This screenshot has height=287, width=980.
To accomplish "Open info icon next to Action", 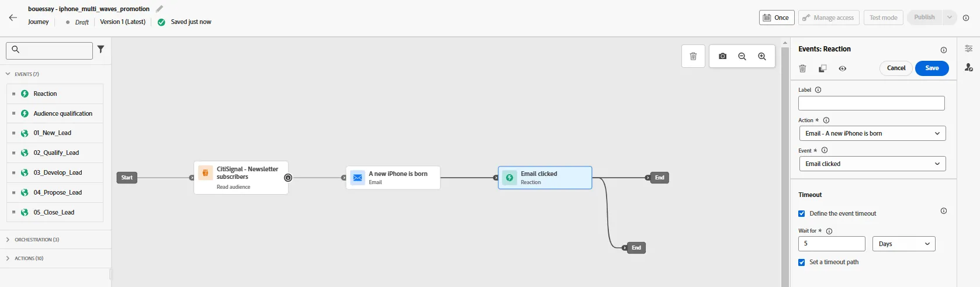I will (826, 120).
